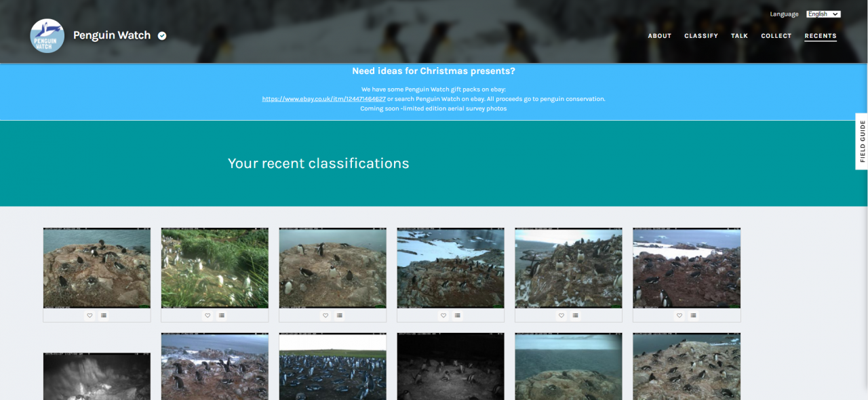This screenshot has height=400, width=868.
Task: Click list icon under the fifth top-row photo
Action: coord(576,315)
